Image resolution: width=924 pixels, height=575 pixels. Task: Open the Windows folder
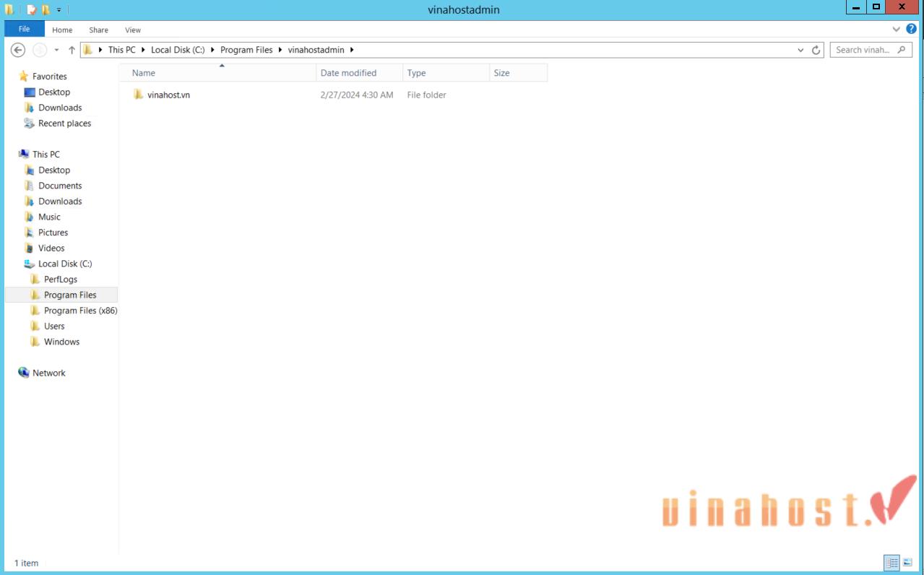coord(61,342)
